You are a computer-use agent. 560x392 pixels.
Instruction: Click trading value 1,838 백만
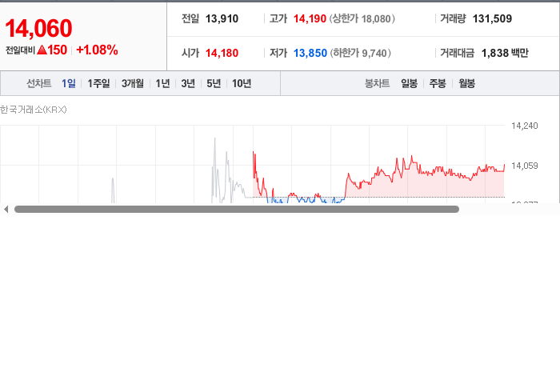505,53
